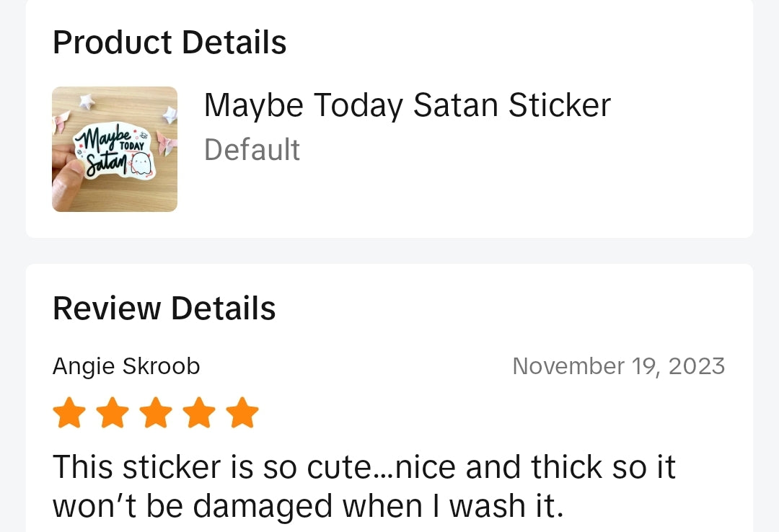Click the product variant text under the title
The width and height of the screenshot is (779, 532).
pos(252,150)
